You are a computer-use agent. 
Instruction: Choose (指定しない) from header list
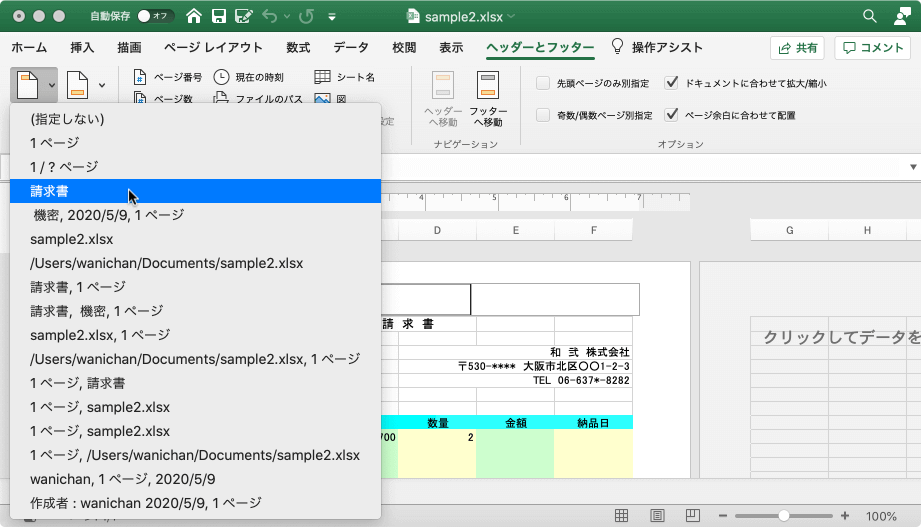coord(195,119)
